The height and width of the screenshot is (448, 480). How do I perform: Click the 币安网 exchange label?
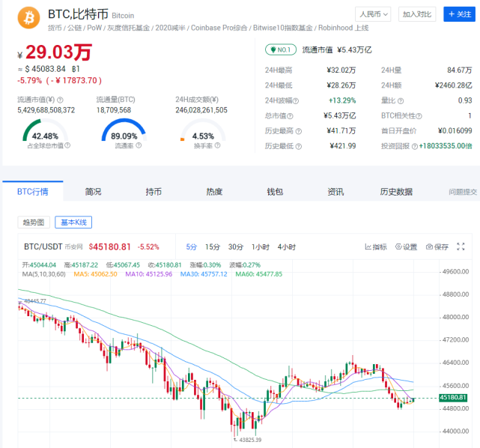point(74,246)
